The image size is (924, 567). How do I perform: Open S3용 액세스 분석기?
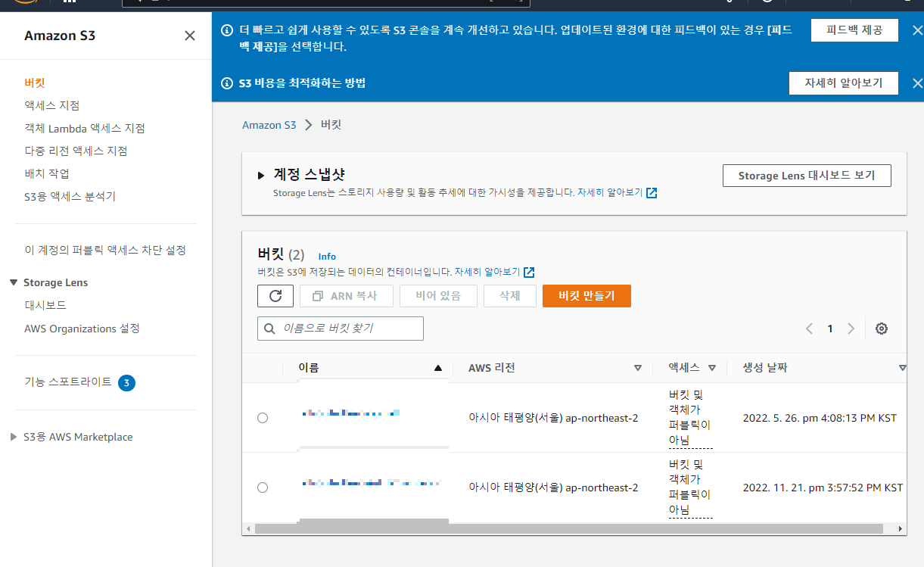tap(70, 196)
